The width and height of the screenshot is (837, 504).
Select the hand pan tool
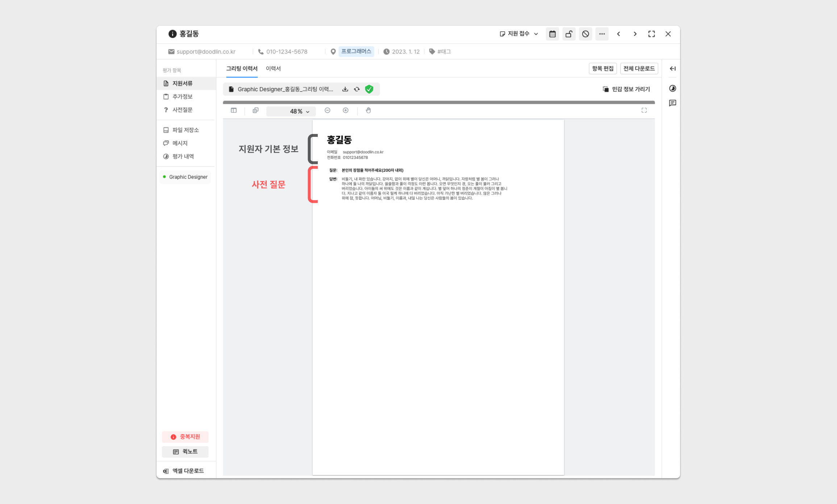(368, 110)
